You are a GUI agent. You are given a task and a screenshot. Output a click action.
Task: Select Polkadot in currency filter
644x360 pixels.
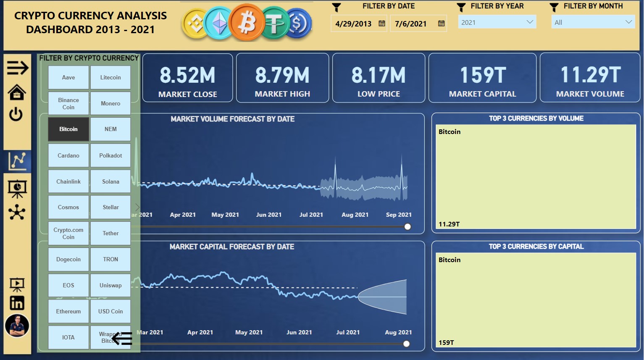click(110, 155)
